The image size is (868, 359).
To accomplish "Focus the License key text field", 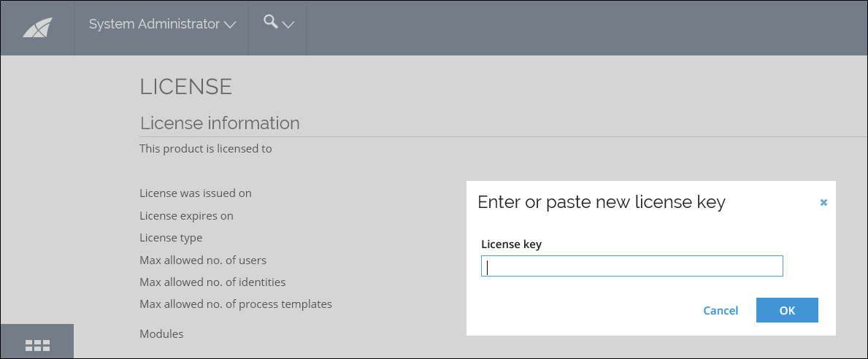I will pyautogui.click(x=631, y=266).
